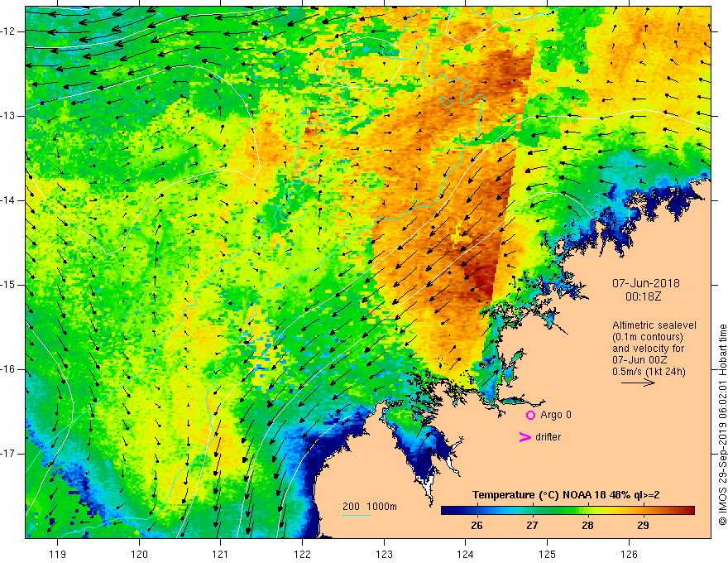The image size is (728, 563).
Task: Click the cyan 200m depth contour legend line
Action: (356, 515)
